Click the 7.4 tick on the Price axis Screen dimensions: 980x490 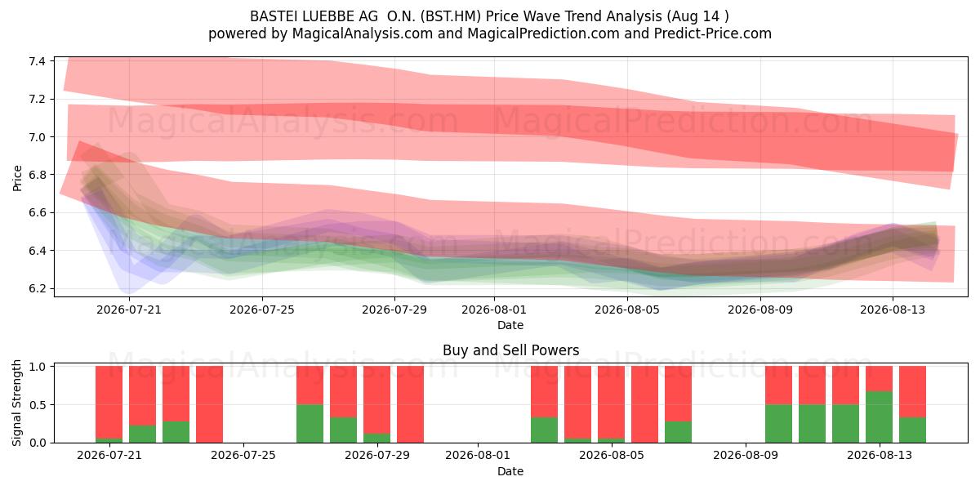coord(38,61)
